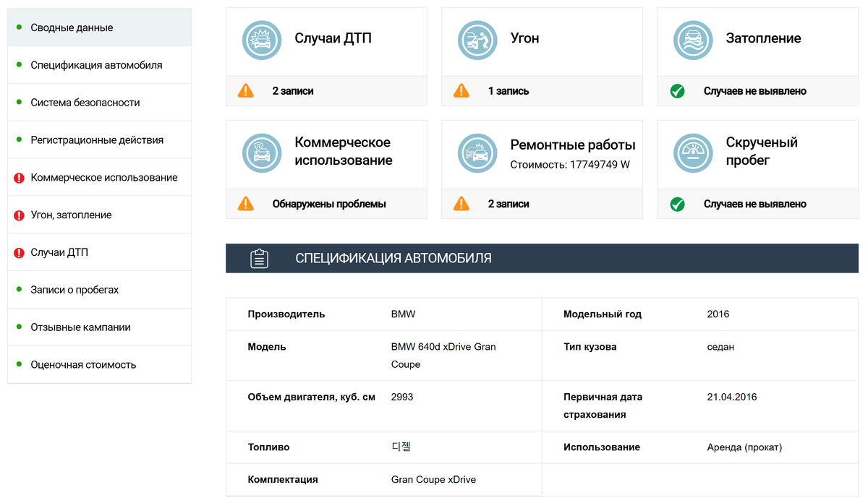Click 'Первичная дата страхования' label

point(603,405)
